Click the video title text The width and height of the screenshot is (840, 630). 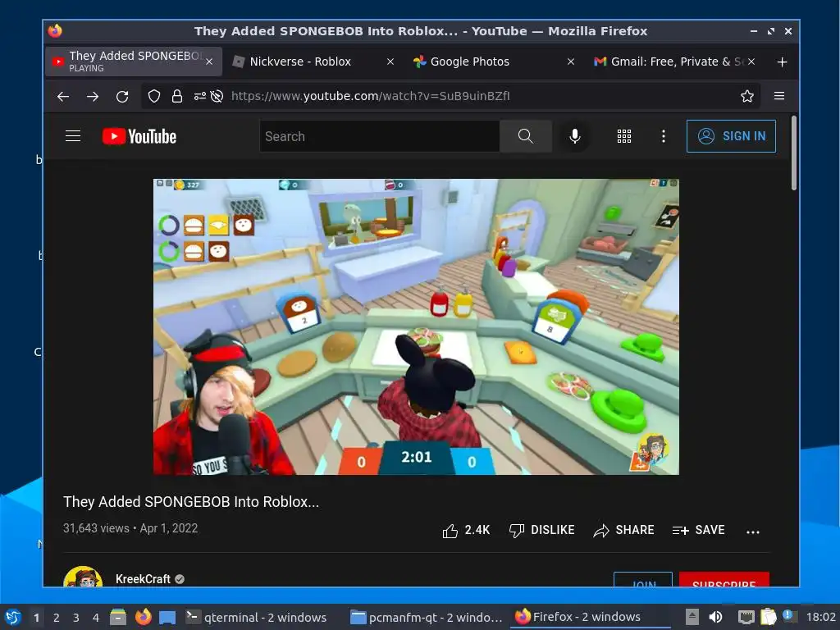click(x=190, y=502)
